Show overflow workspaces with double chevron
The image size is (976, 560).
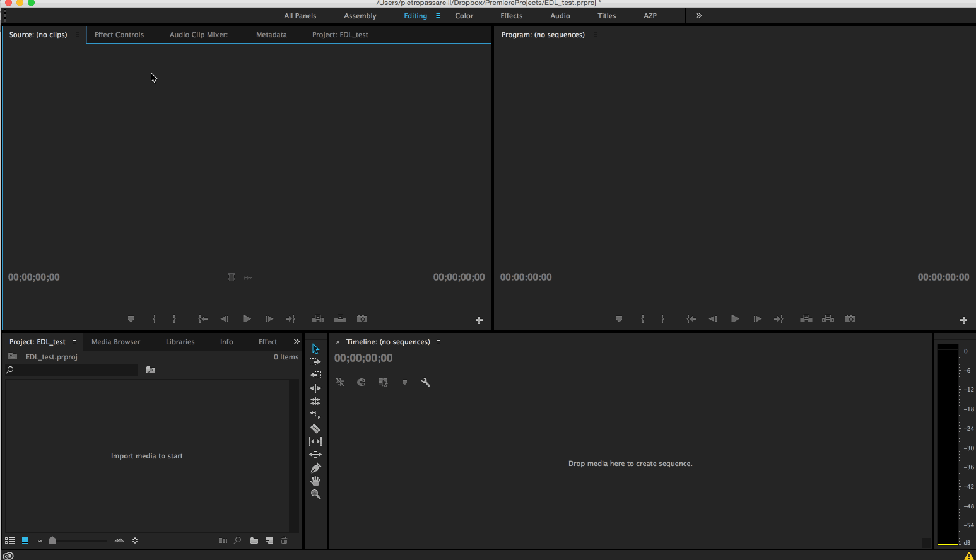(699, 16)
